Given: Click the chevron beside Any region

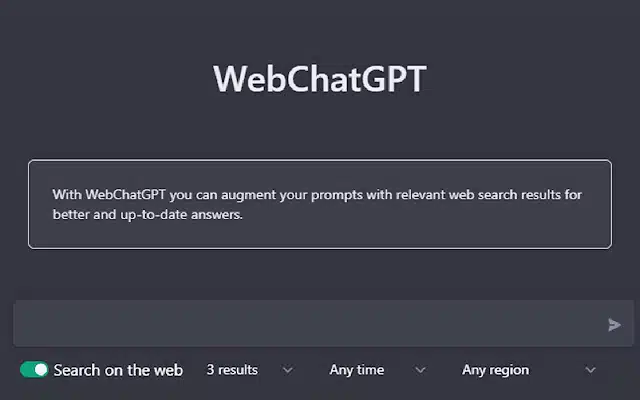Looking at the screenshot, I should 590,370.
